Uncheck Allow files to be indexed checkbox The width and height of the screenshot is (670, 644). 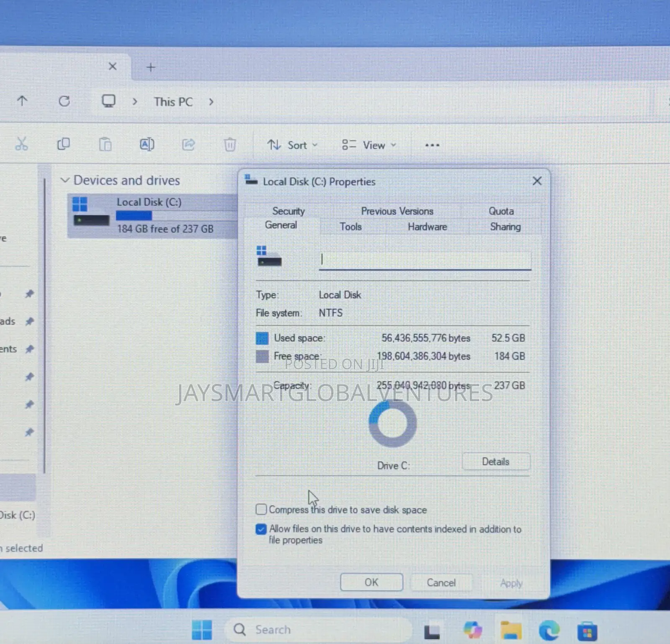(261, 529)
